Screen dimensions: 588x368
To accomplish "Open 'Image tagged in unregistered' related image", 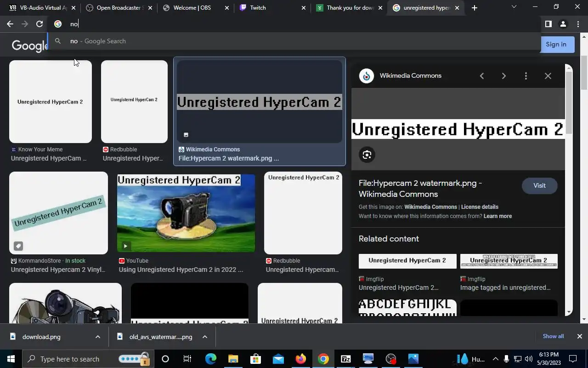I will pos(509,261).
